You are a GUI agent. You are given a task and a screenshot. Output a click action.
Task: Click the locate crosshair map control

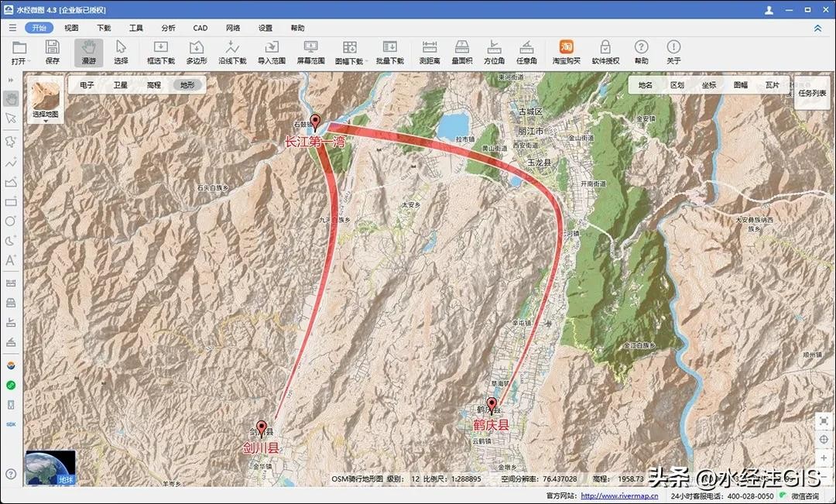pos(824,439)
